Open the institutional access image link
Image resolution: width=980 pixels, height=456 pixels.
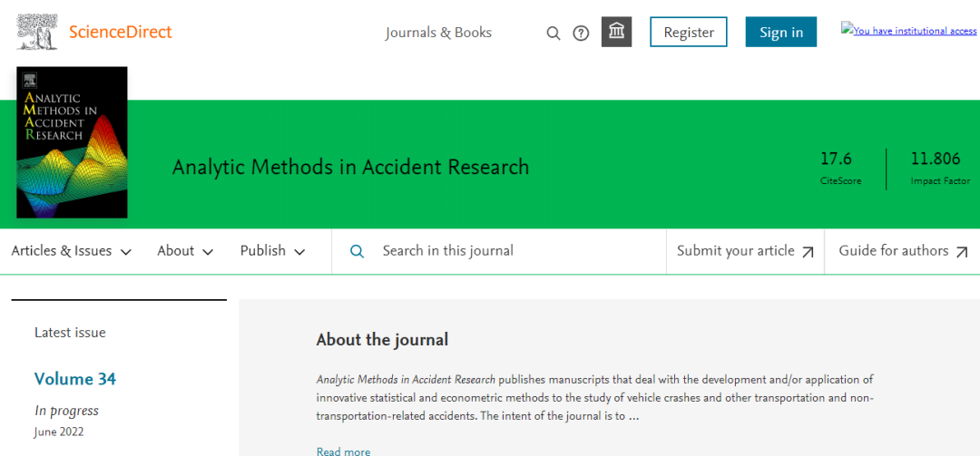click(x=908, y=31)
